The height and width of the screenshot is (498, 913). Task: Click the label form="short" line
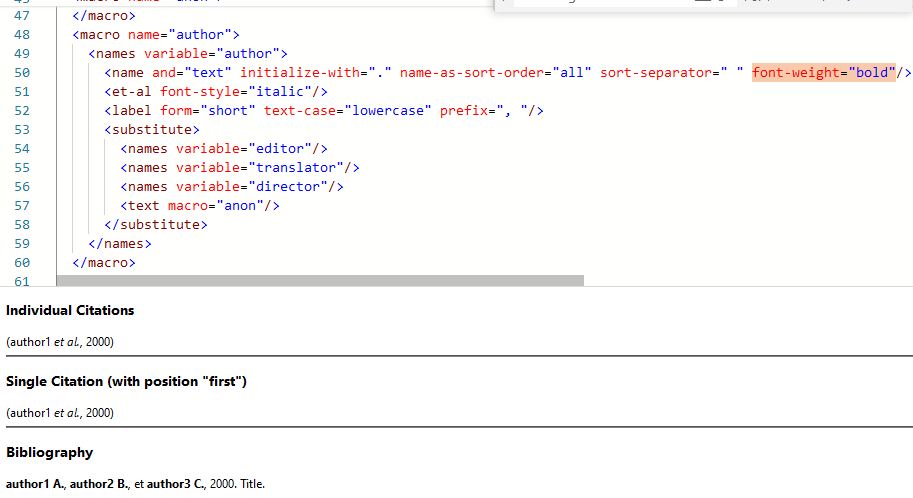tap(323, 110)
